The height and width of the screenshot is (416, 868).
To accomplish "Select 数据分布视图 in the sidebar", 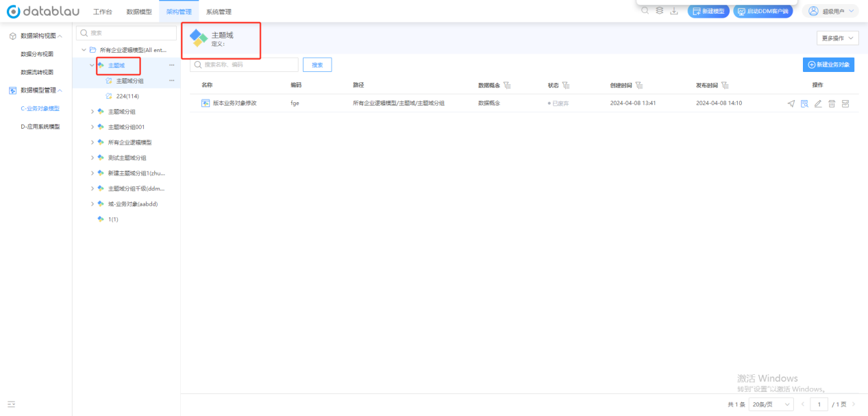I will (x=37, y=53).
